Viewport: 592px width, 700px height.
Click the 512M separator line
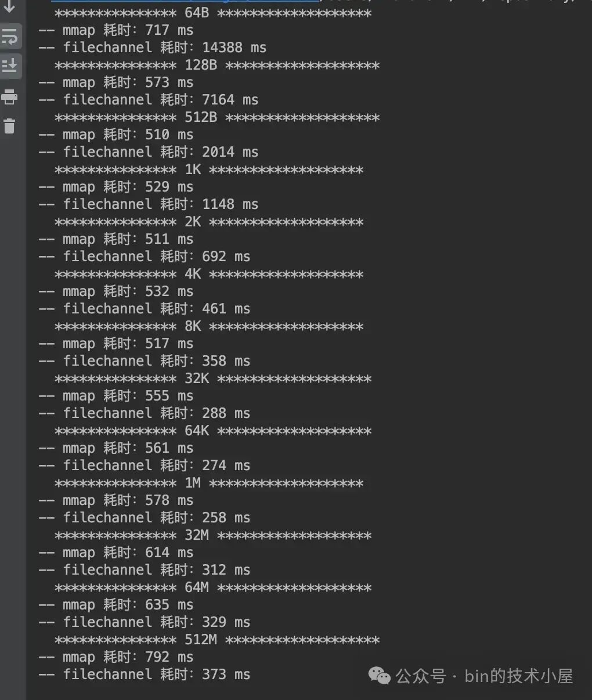[x=217, y=640]
